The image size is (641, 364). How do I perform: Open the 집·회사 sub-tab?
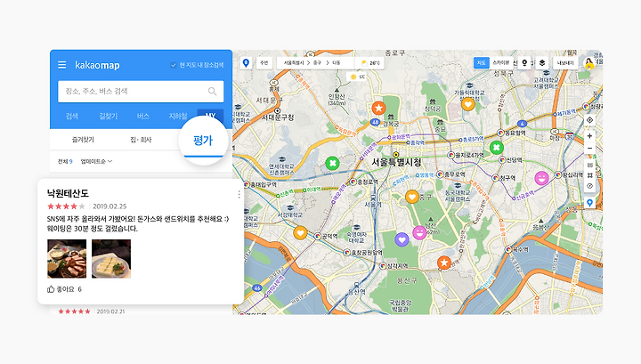coord(141,140)
